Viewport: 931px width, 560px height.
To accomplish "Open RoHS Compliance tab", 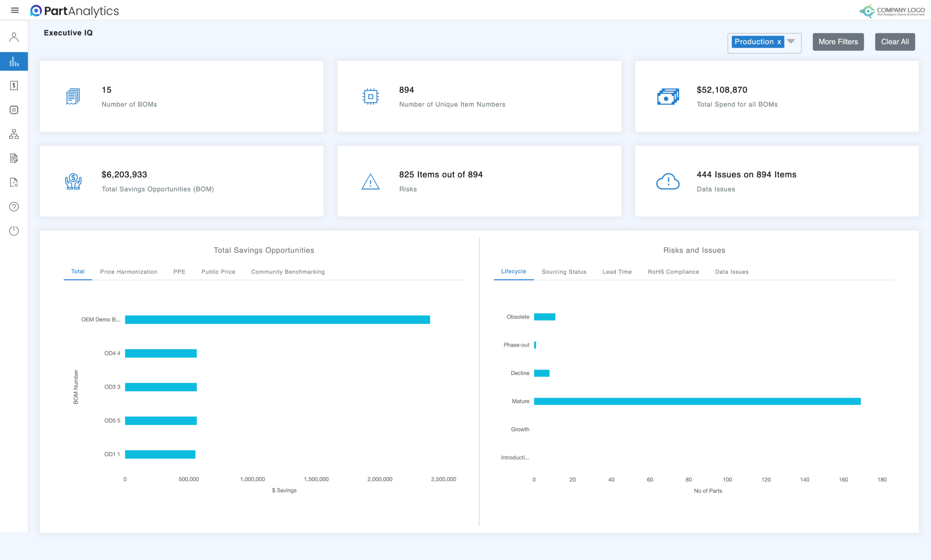I will click(x=673, y=272).
